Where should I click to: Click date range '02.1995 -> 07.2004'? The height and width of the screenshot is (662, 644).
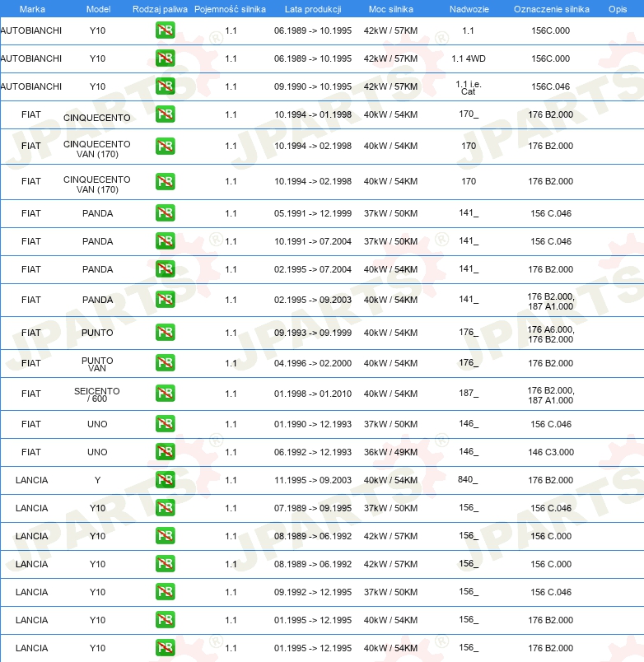312,269
